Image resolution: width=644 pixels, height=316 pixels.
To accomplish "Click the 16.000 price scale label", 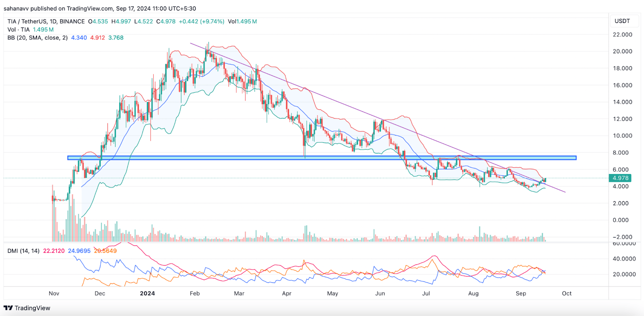I will (622, 85).
